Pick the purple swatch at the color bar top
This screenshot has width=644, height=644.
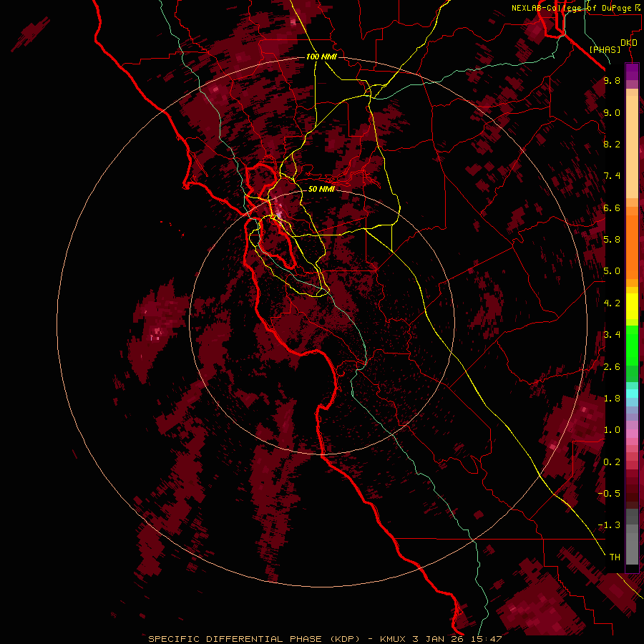click(632, 72)
